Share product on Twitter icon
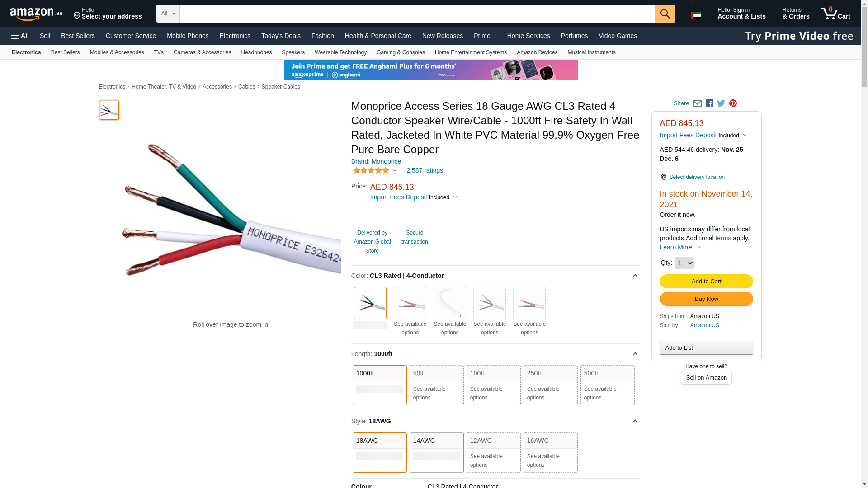The width and height of the screenshot is (868, 488). (721, 103)
